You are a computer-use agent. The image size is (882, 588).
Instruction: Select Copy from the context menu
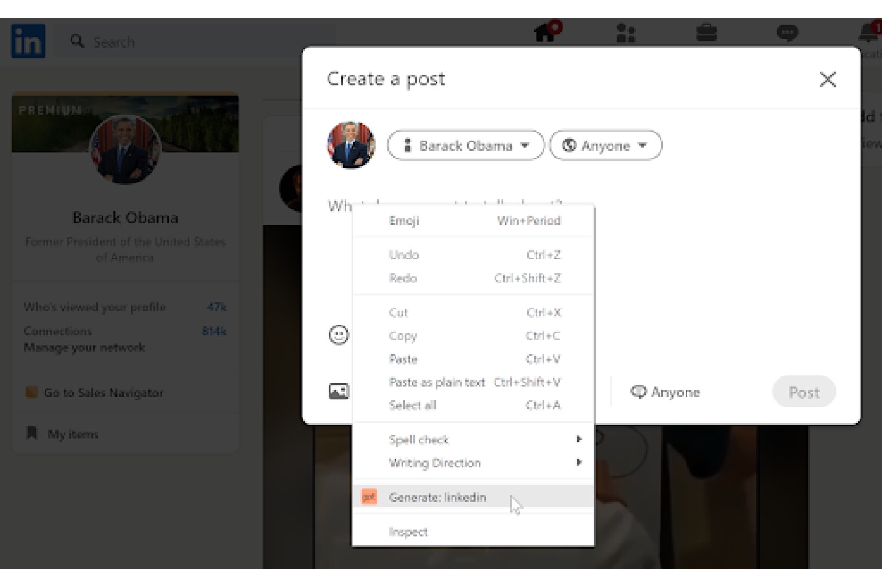[473, 336]
